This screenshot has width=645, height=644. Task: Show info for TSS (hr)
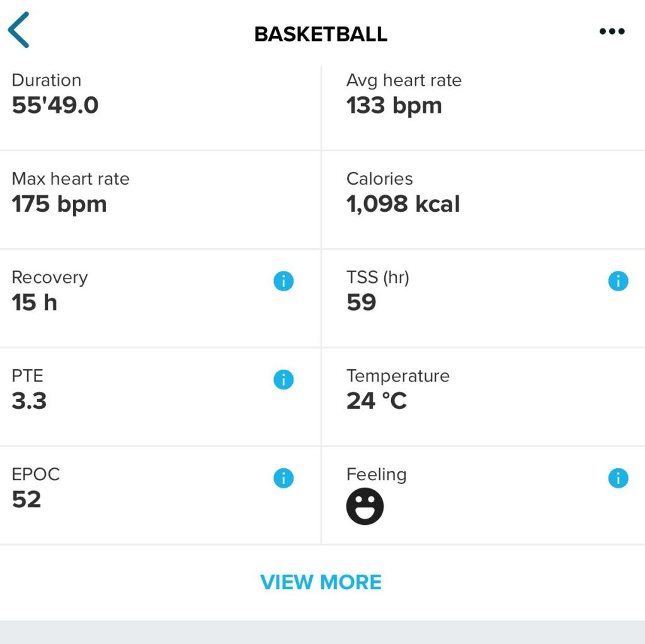[x=618, y=282]
